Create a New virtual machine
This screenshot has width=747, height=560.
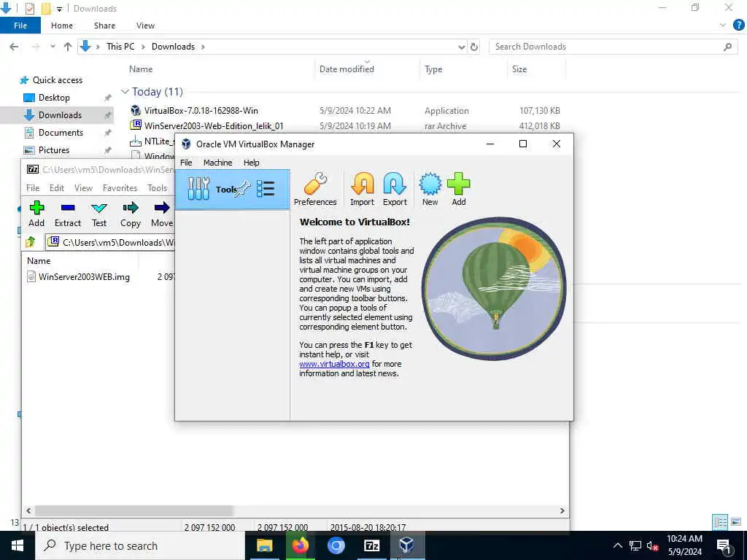pos(430,189)
